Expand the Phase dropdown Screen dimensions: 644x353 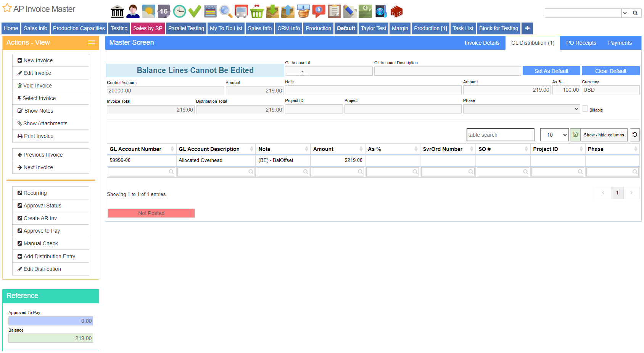[x=522, y=109]
